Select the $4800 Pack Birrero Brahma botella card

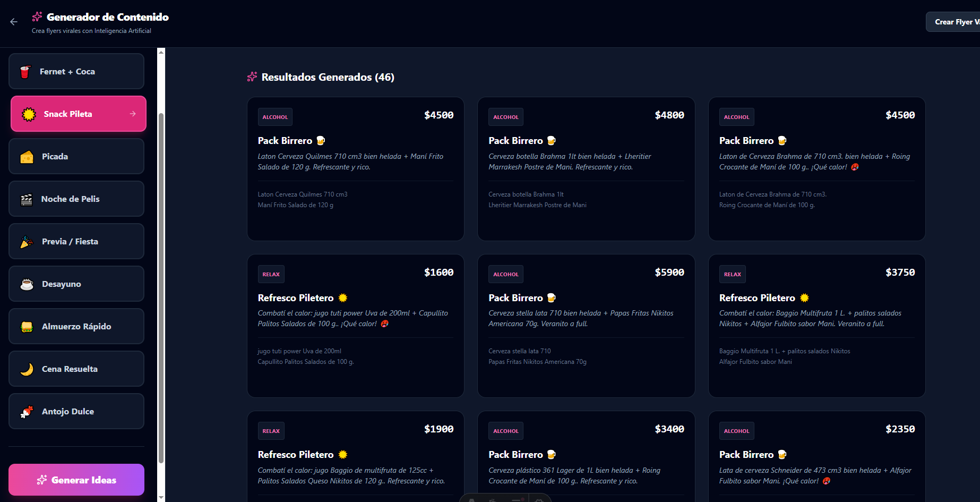pos(586,169)
